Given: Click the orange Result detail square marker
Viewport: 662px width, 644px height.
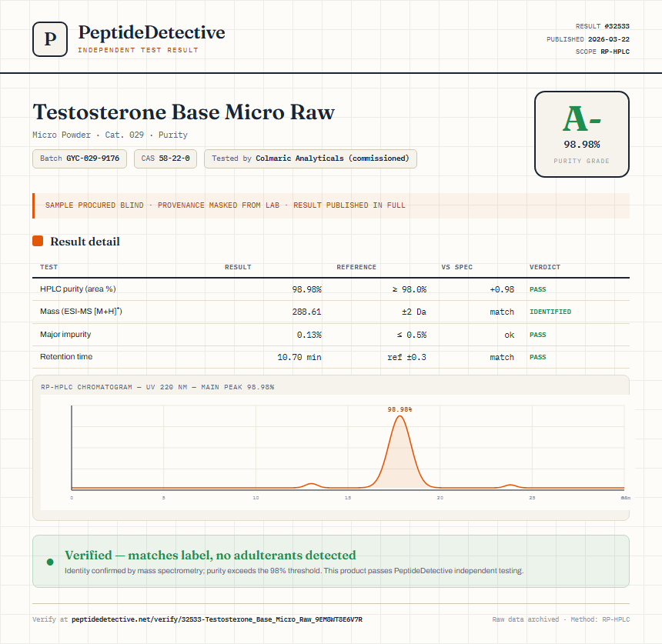Looking at the screenshot, I should [38, 241].
